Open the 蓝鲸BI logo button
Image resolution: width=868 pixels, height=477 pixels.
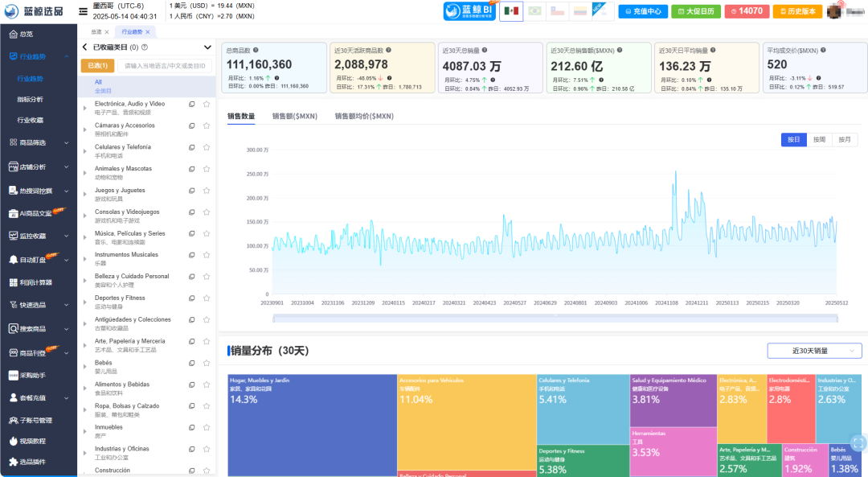click(x=469, y=11)
